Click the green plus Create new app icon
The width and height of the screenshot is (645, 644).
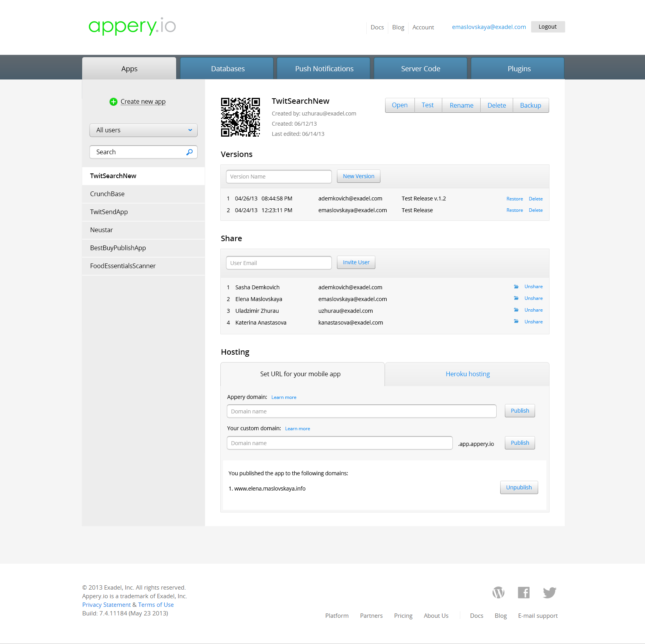(114, 102)
